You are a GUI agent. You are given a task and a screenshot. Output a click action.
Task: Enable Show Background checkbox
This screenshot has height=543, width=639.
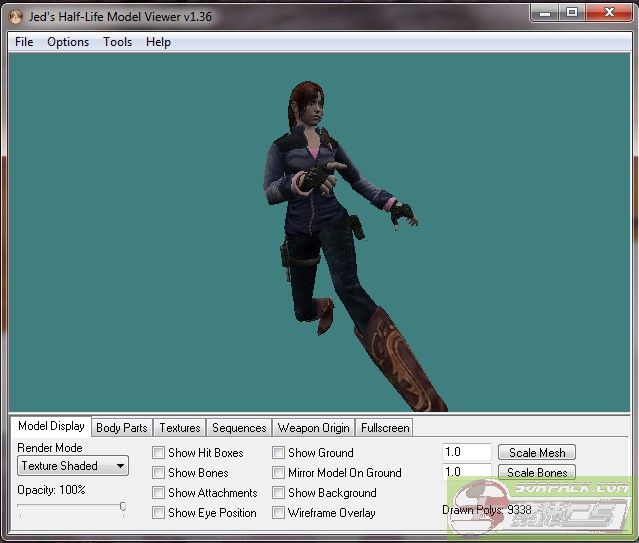click(278, 493)
